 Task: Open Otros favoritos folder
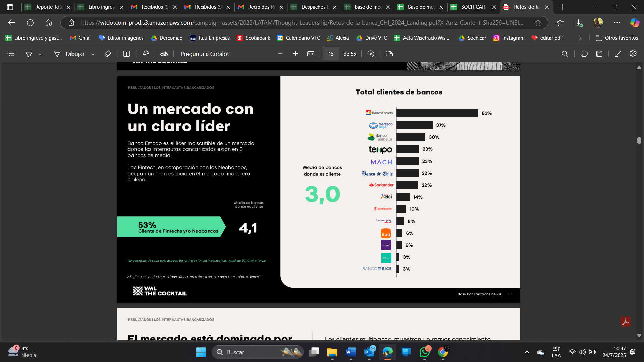[616, 38]
